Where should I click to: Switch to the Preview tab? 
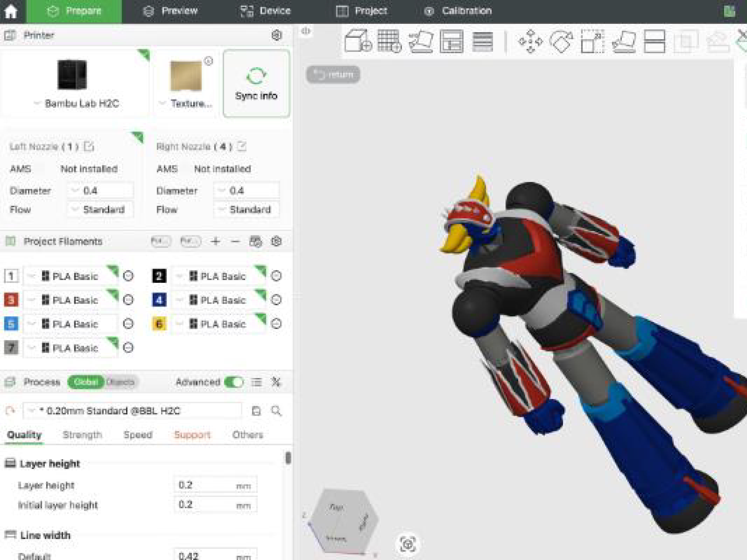click(171, 11)
